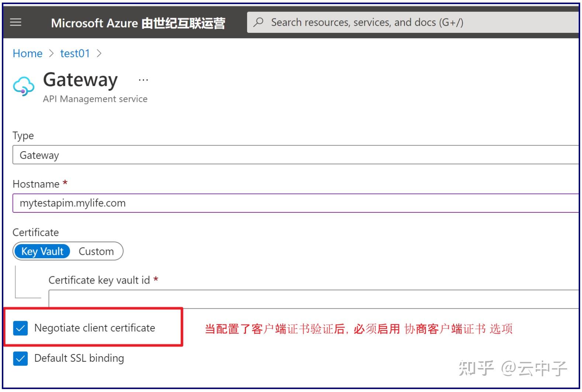Image resolution: width=582 pixels, height=392 pixels.
Task: Open test01 breadcrumb link
Action: pyautogui.click(x=75, y=53)
